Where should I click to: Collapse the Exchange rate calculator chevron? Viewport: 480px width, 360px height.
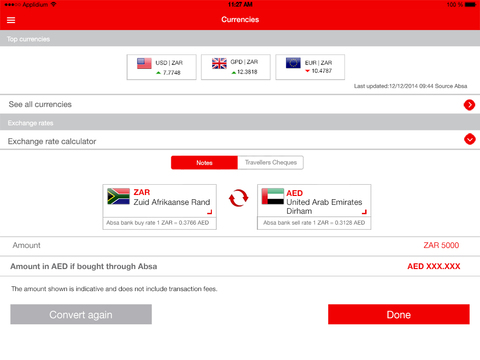tap(470, 139)
